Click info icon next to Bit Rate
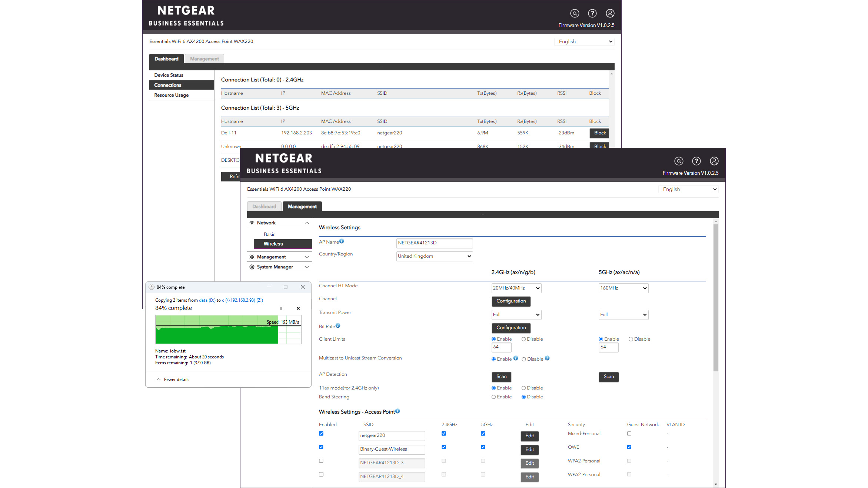 pos(338,325)
